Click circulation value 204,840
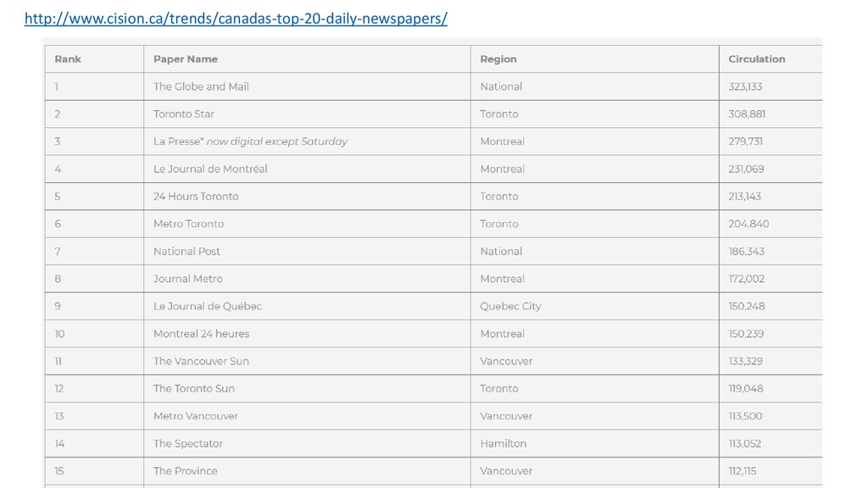 click(748, 224)
